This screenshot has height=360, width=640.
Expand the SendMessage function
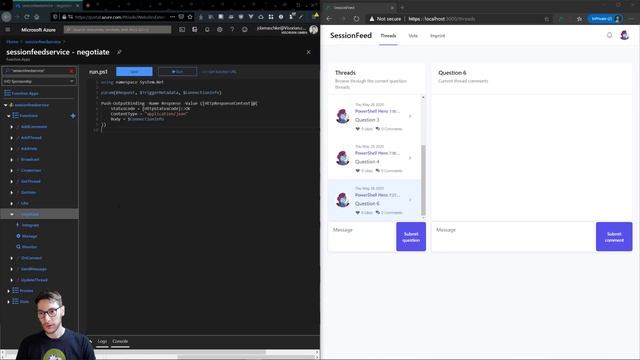11,269
